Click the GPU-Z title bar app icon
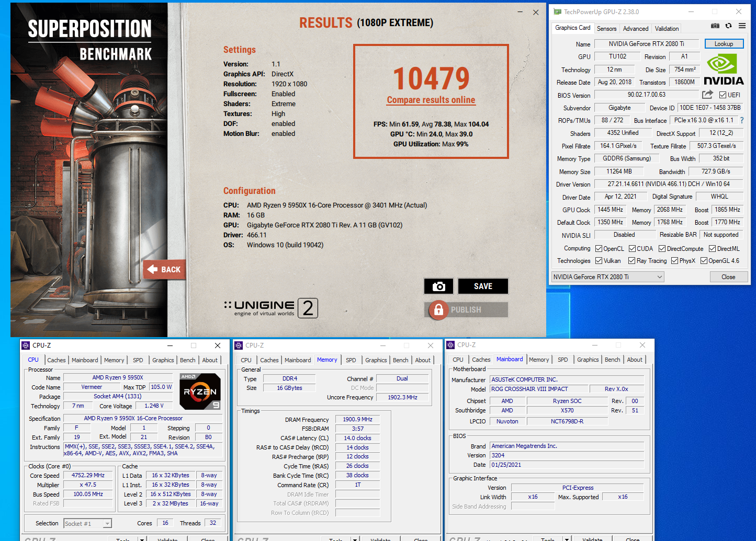 pos(557,11)
